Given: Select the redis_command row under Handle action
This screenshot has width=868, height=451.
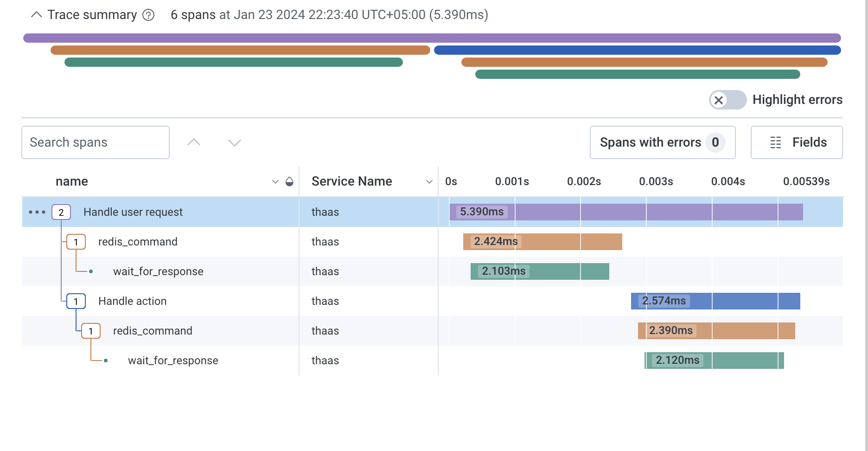Looking at the screenshot, I should point(152,331).
